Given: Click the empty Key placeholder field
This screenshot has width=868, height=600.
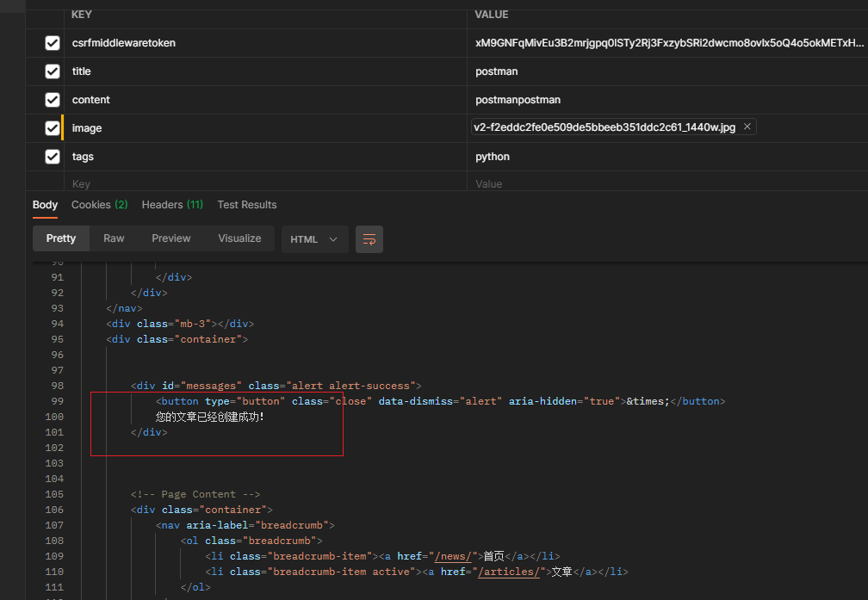Looking at the screenshot, I should (x=266, y=183).
